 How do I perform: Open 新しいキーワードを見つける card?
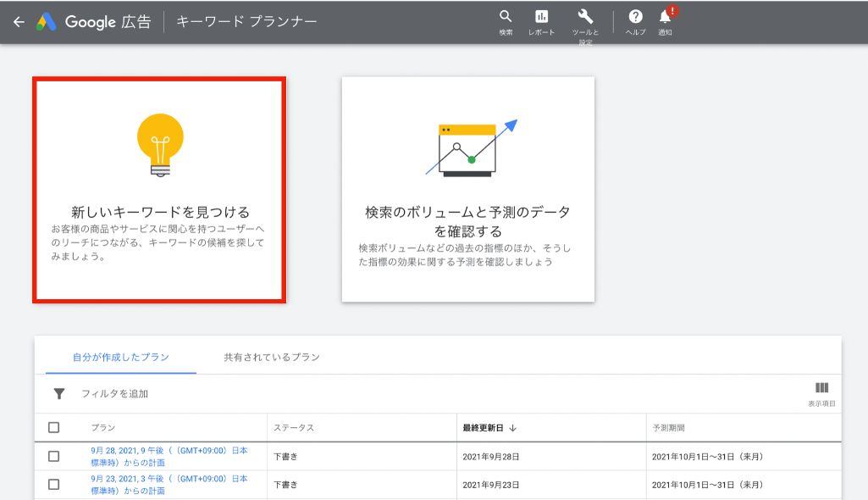161,190
